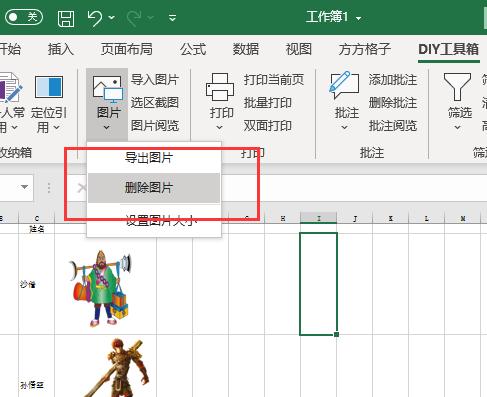Switch to the 方方格子 tab
The width and height of the screenshot is (487, 397).
tap(365, 49)
